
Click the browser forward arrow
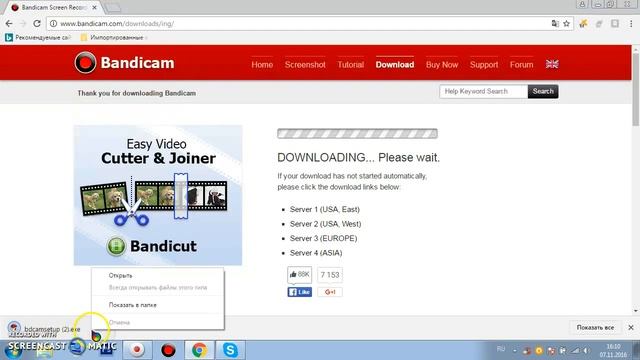[x=23, y=24]
